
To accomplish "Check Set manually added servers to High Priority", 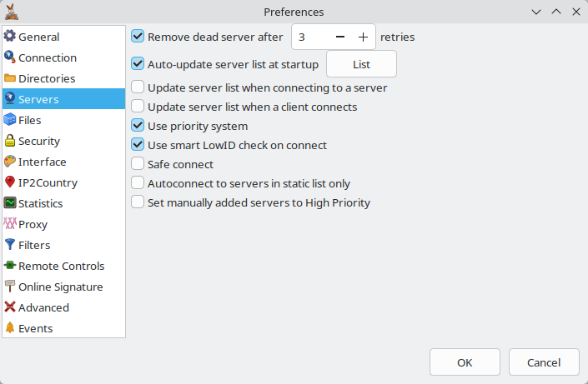I will 138,202.
